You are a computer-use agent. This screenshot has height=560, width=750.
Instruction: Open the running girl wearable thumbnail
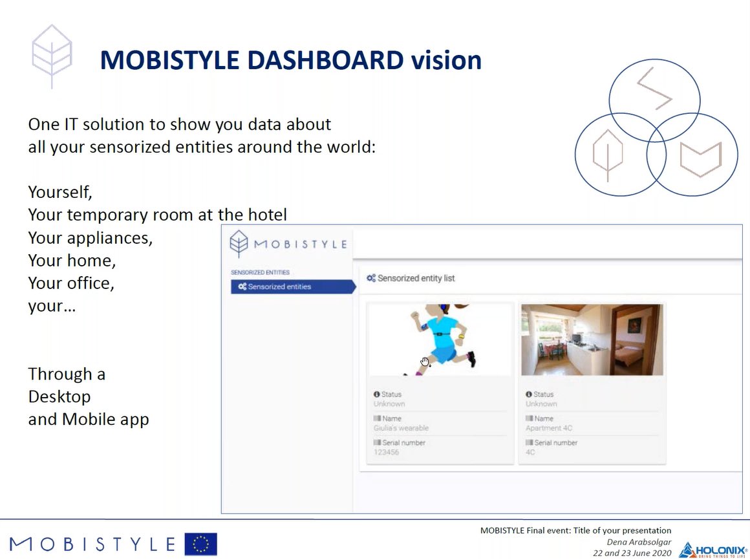(440, 339)
